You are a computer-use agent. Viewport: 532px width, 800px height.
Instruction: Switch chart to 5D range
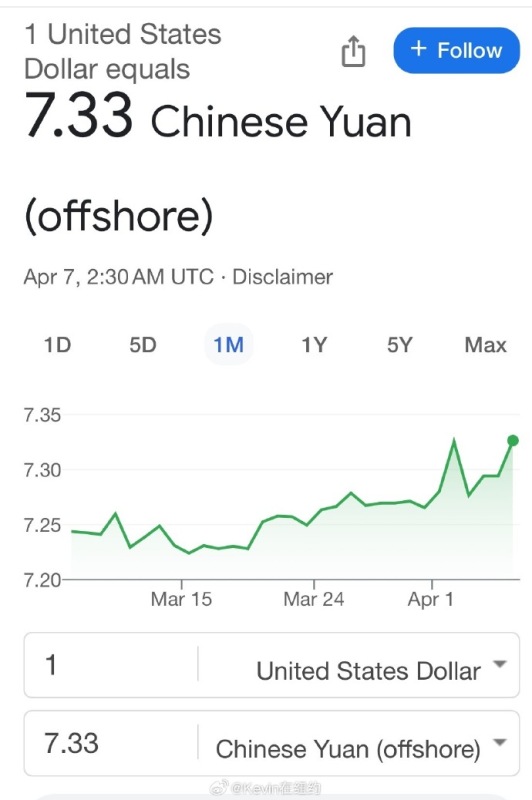[143, 345]
